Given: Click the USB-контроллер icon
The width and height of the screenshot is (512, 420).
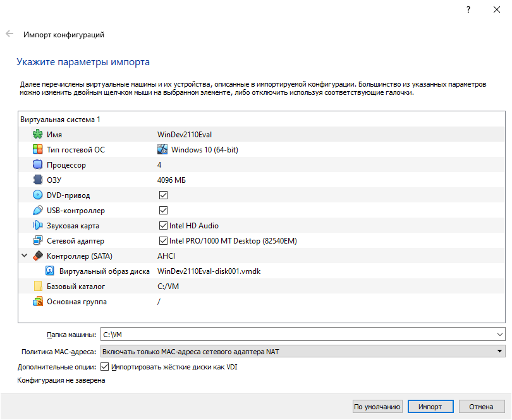Looking at the screenshot, I should [x=36, y=210].
